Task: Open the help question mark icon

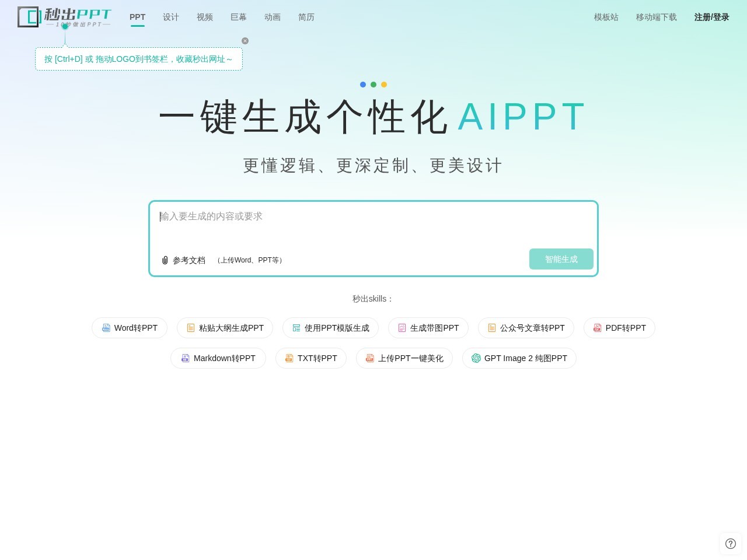Action: pyautogui.click(x=731, y=544)
